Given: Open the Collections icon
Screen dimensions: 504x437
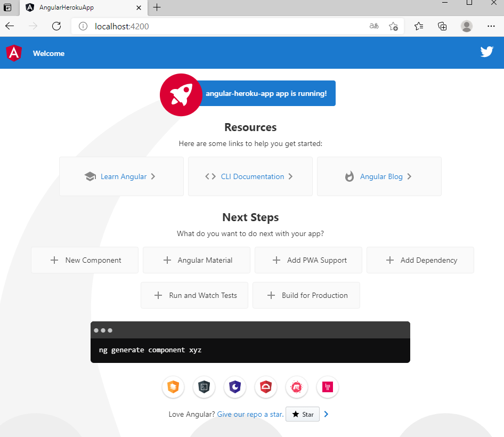Looking at the screenshot, I should point(442,26).
